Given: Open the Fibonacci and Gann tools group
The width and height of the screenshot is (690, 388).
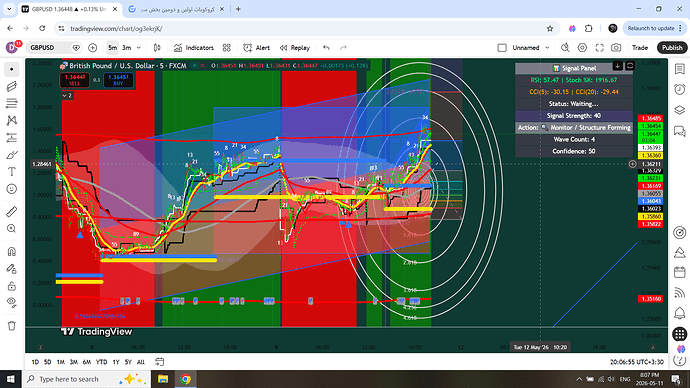Looking at the screenshot, I should [x=12, y=103].
